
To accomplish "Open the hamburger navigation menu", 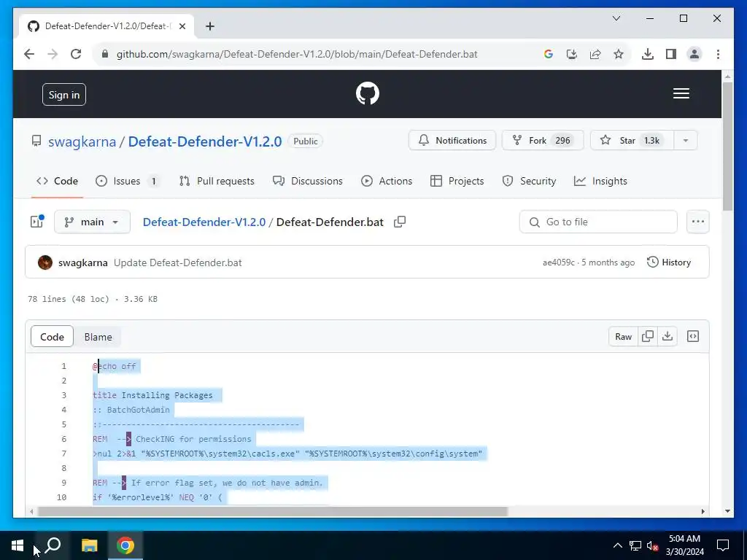I will coord(681,93).
